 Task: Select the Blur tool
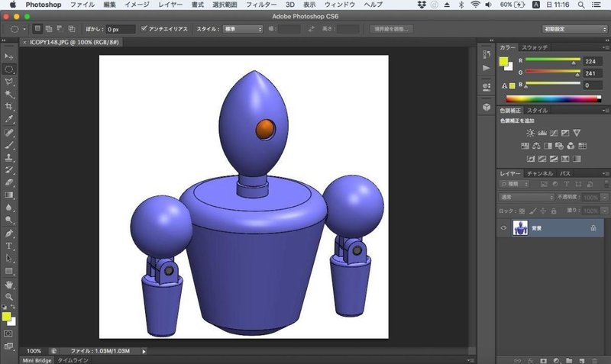pyautogui.click(x=9, y=208)
